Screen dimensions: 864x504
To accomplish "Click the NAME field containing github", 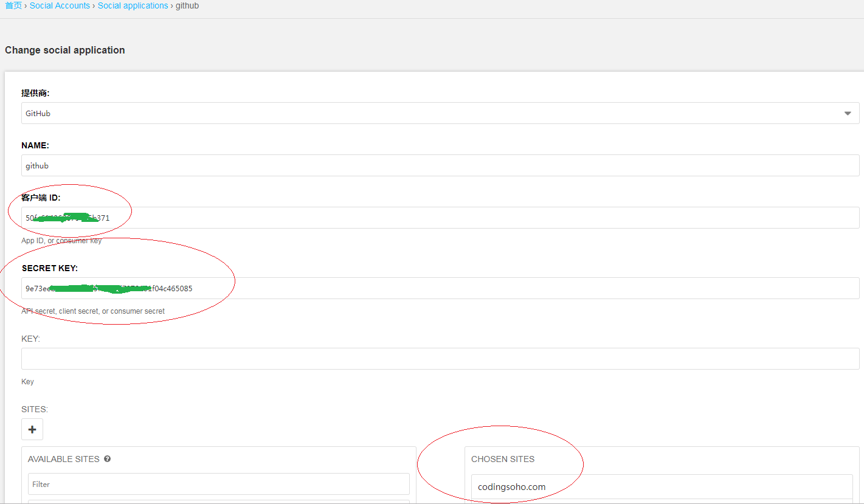I will pyautogui.click(x=440, y=165).
